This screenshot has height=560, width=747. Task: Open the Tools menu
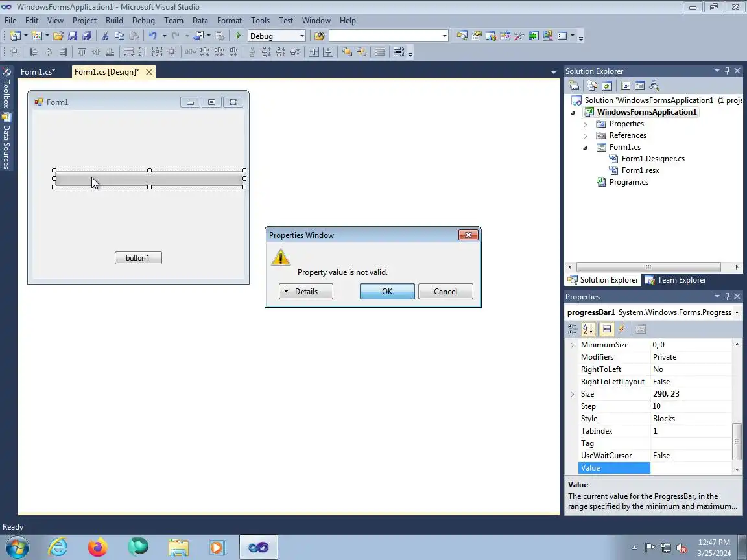pos(260,21)
